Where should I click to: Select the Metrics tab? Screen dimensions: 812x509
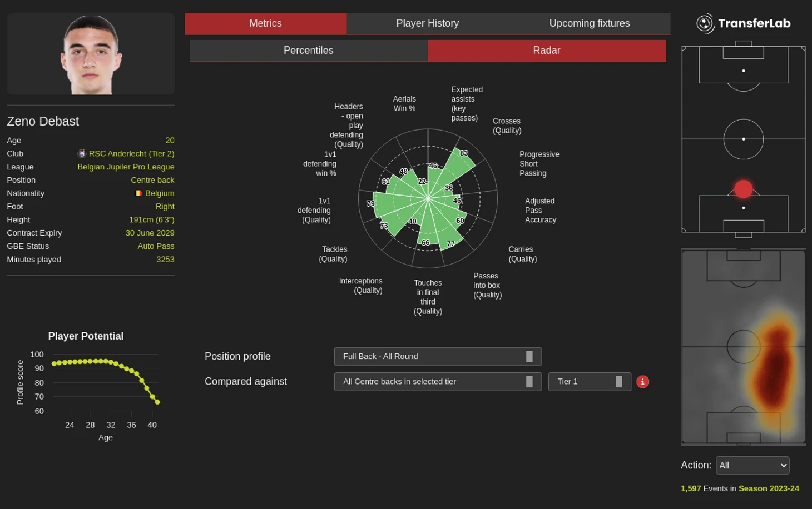(x=265, y=23)
